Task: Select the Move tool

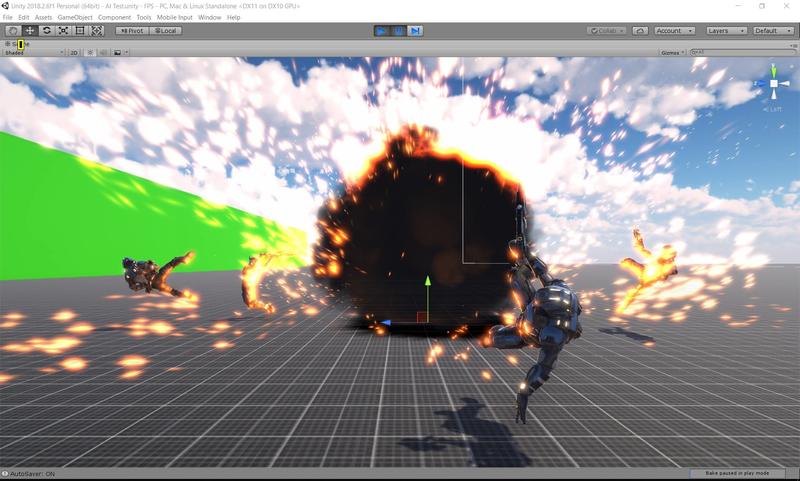Action: click(30, 31)
